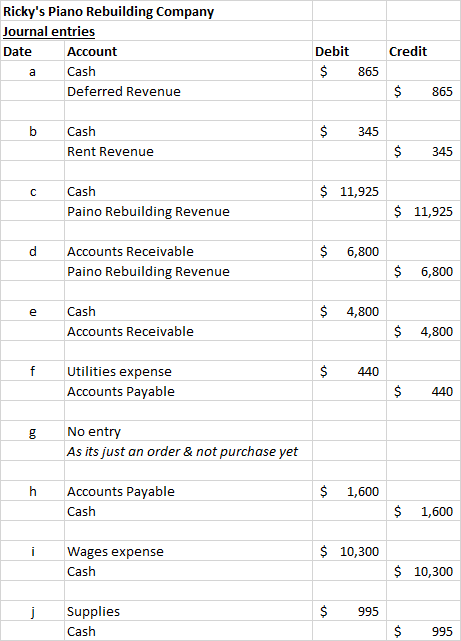Image resolution: width=461 pixels, height=641 pixels.
Task: Click the "Utilities expense" account cell
Action: (188, 371)
